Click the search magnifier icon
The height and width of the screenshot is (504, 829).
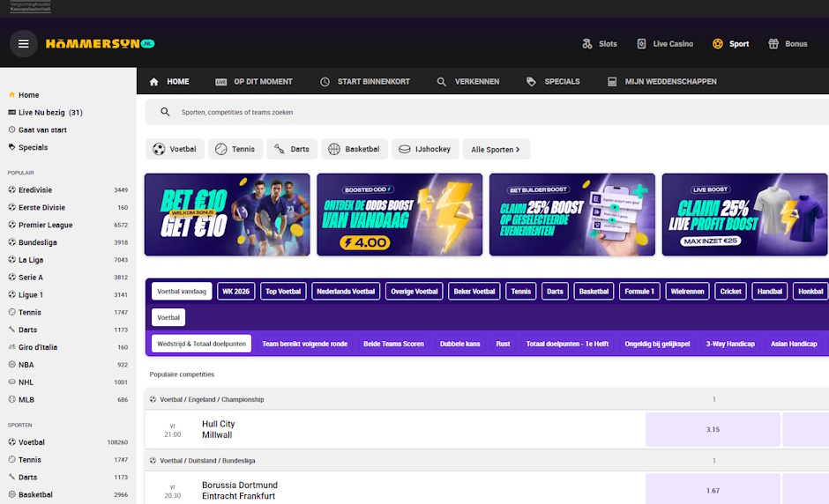[x=166, y=112]
